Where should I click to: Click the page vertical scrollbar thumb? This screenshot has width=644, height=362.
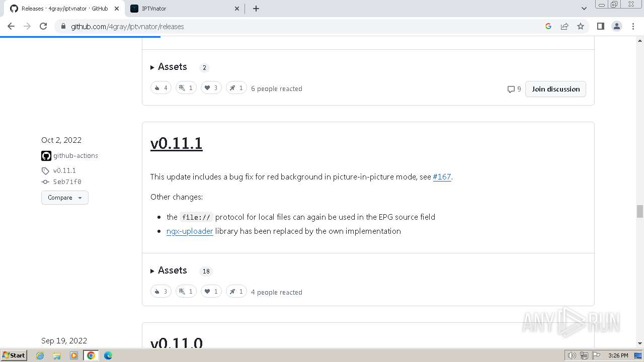coord(639,211)
